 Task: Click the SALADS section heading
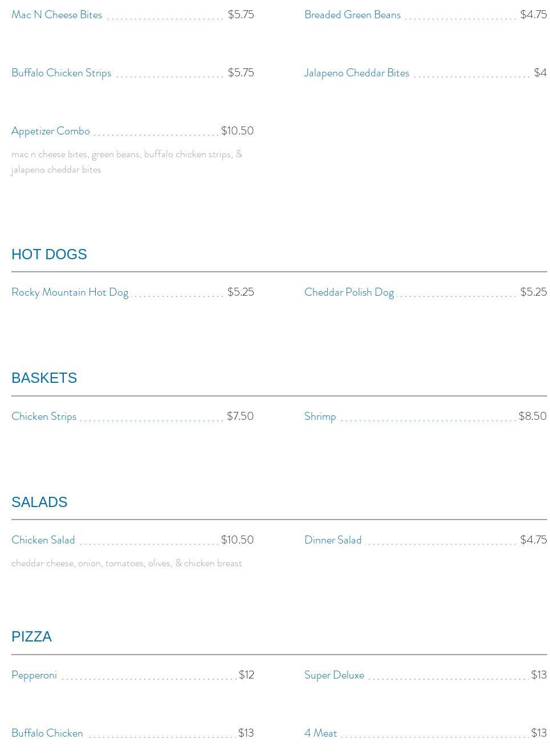coord(39,502)
